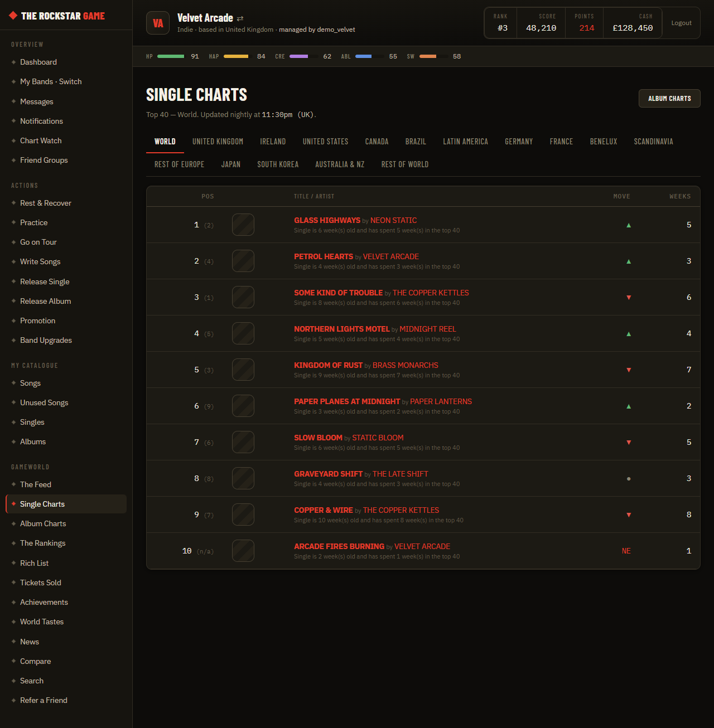
Task: Click the HP green progress bar
Action: 171,56
